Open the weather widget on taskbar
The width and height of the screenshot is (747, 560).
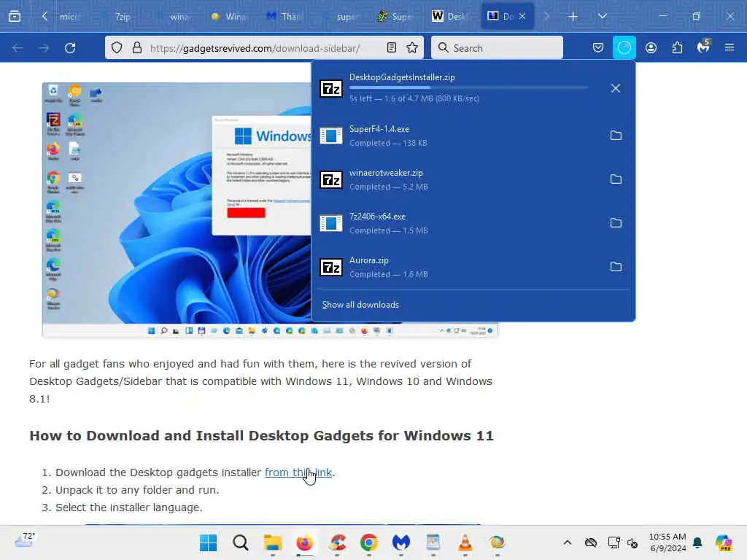[24, 540]
